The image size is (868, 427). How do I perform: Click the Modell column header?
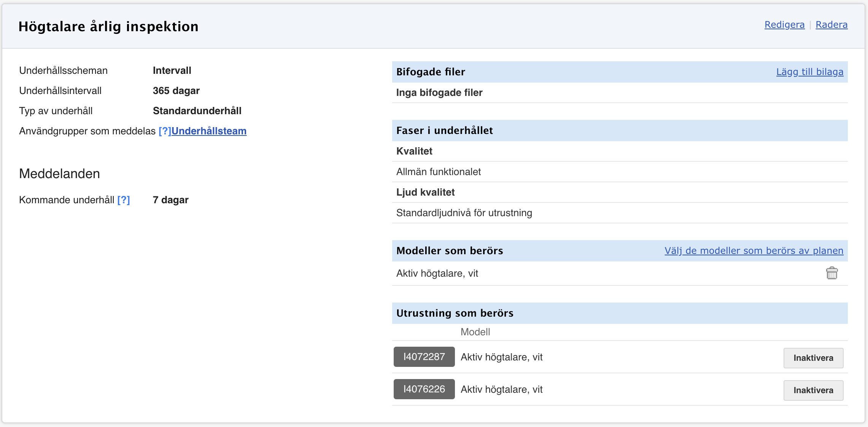point(475,332)
